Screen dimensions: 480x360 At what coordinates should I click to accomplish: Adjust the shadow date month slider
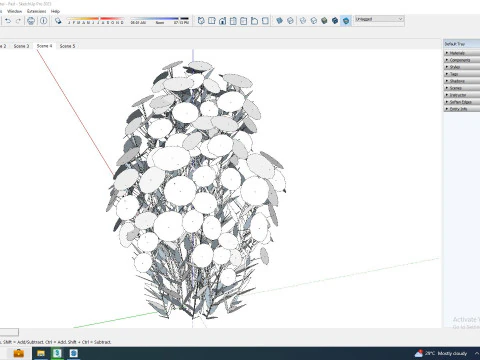96,20
